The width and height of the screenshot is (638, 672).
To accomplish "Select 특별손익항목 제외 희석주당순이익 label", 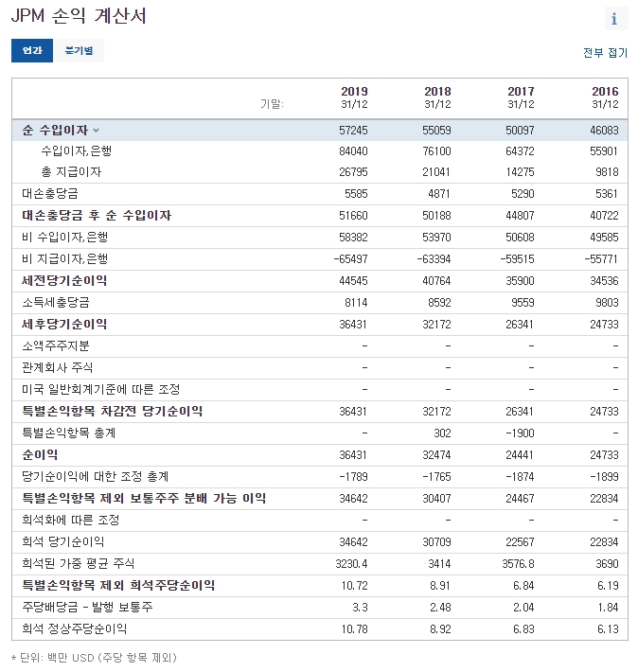I will point(118,586).
